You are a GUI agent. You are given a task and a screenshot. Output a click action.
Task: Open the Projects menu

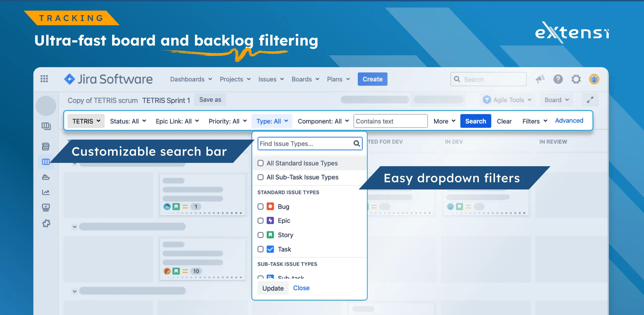coord(235,79)
